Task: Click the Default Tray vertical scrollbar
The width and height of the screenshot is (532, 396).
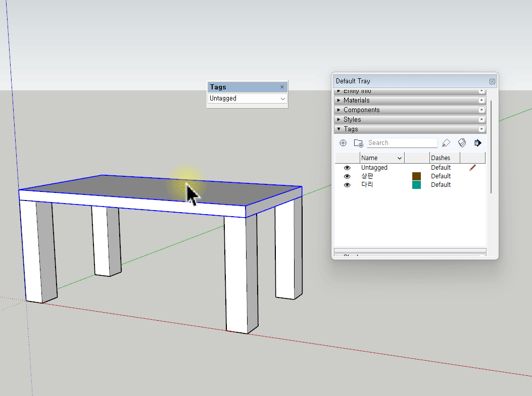Action: click(491, 147)
